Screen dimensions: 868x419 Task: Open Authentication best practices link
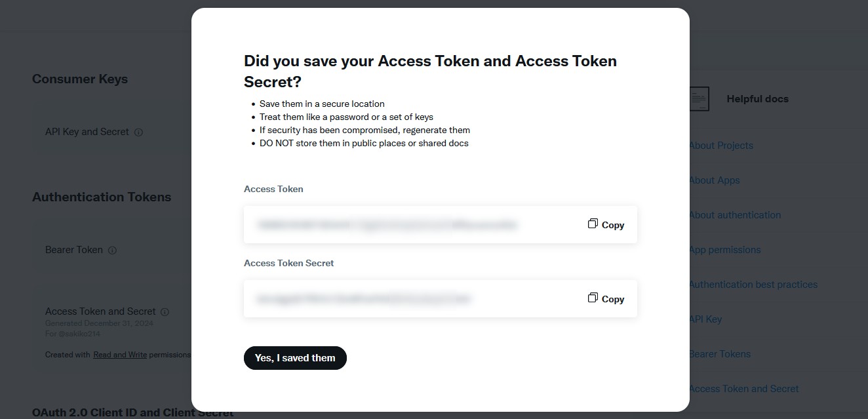(x=753, y=285)
